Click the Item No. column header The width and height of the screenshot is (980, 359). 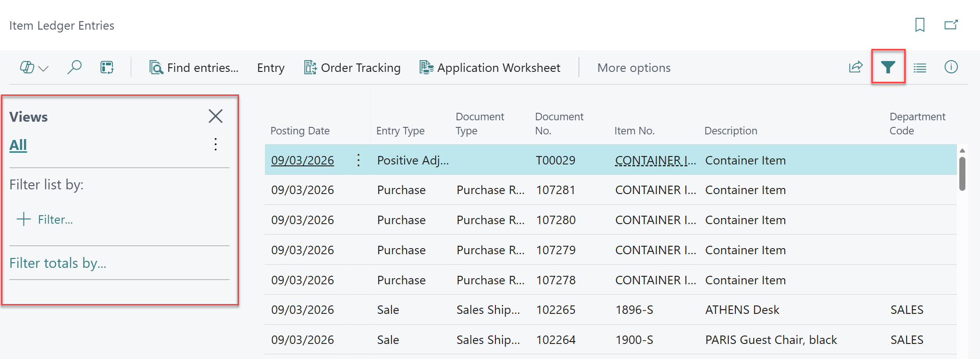pos(634,131)
